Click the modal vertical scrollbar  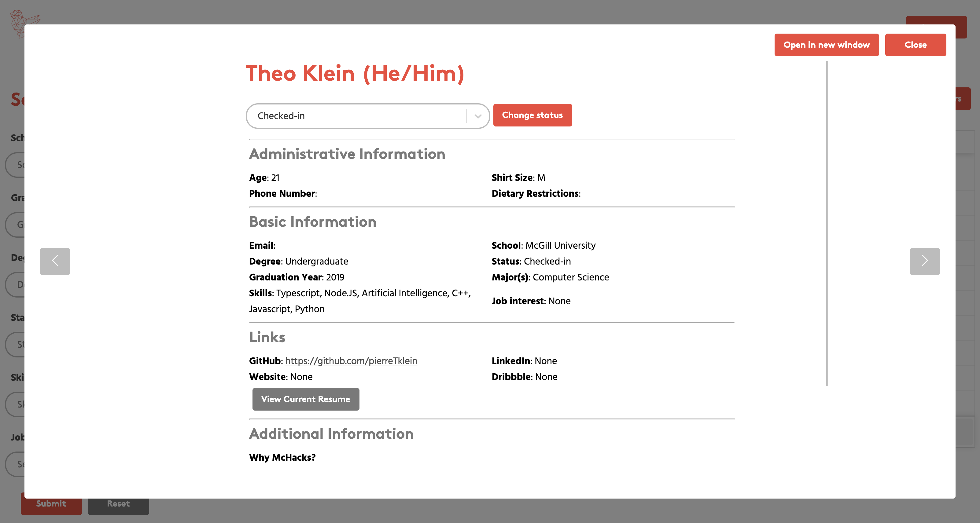(x=827, y=224)
